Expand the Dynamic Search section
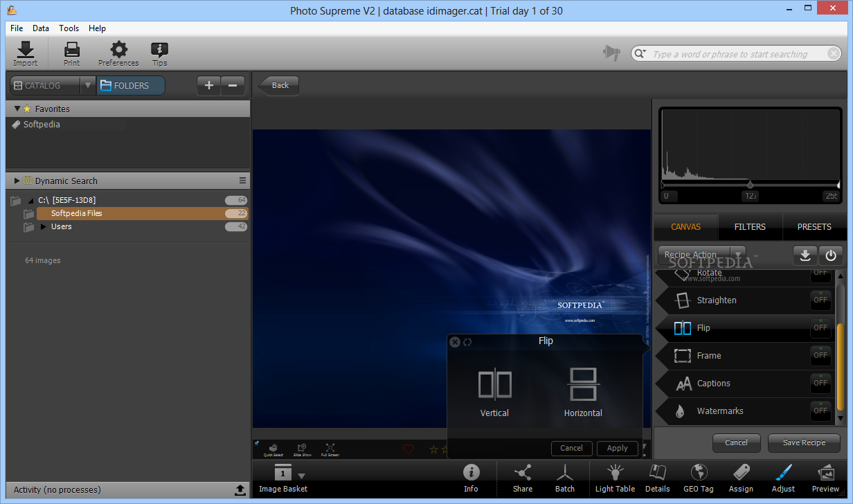This screenshot has width=853, height=504. [17, 181]
